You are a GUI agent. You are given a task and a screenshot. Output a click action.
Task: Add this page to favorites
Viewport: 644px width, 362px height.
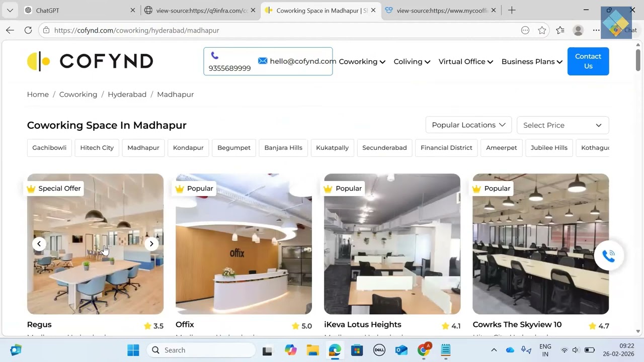[x=542, y=30]
